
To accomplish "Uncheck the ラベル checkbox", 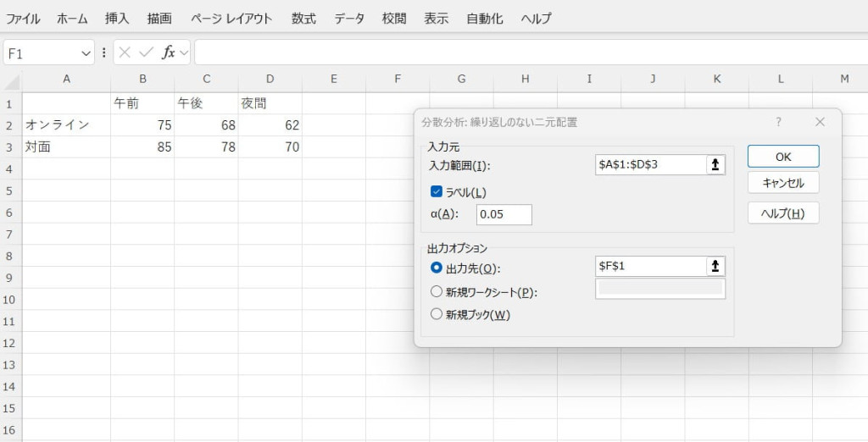I will [437, 192].
